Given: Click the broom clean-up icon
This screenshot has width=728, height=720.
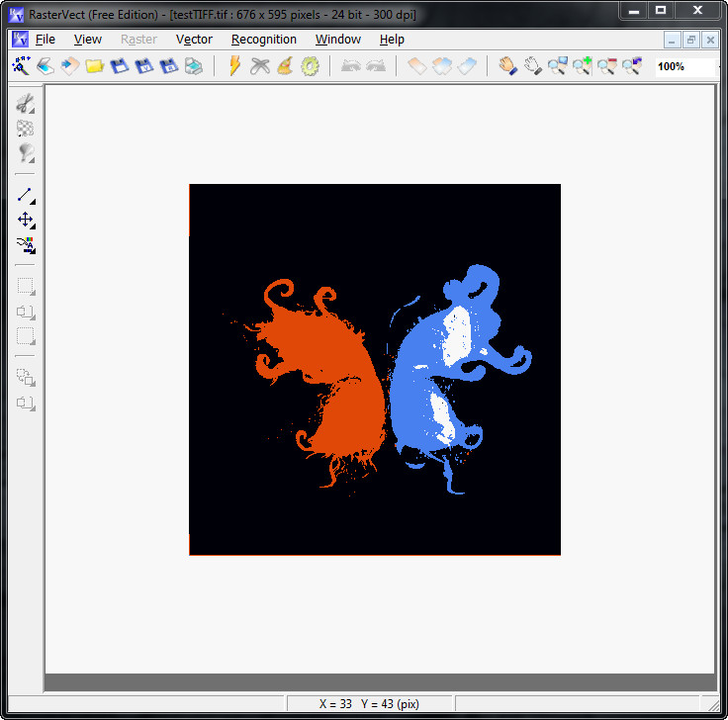Looking at the screenshot, I should point(285,66).
